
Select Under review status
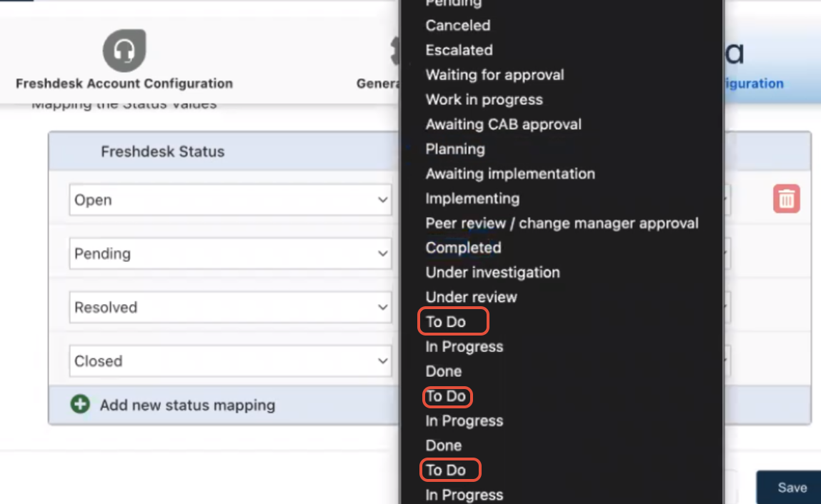click(x=472, y=297)
